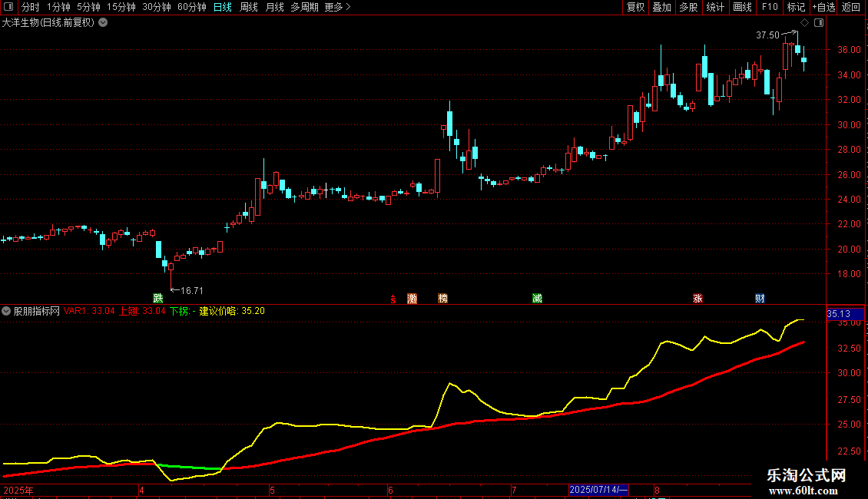Click the month 8 label on time axis
The image size is (868, 499).
[657, 490]
